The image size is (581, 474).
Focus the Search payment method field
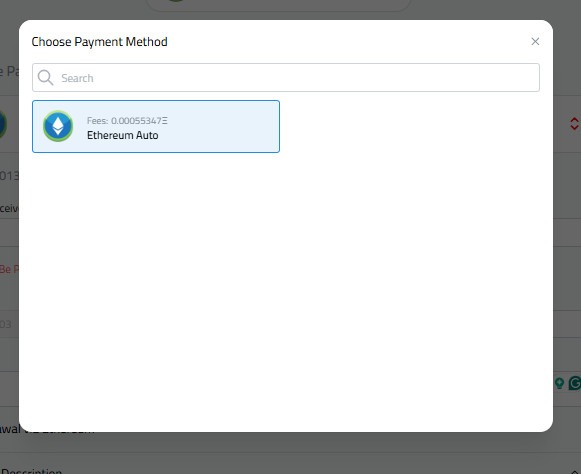[x=286, y=77]
